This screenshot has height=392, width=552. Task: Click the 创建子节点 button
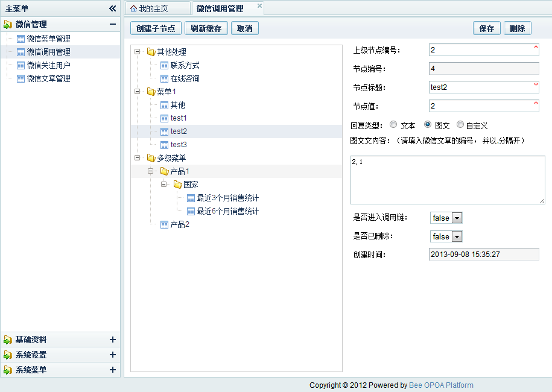point(156,28)
